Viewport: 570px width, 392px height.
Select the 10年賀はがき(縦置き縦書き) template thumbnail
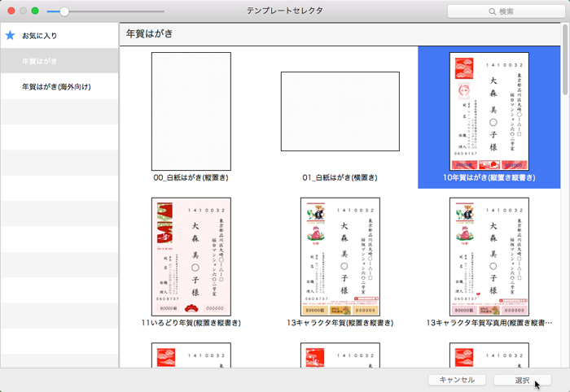pyautogui.click(x=489, y=111)
